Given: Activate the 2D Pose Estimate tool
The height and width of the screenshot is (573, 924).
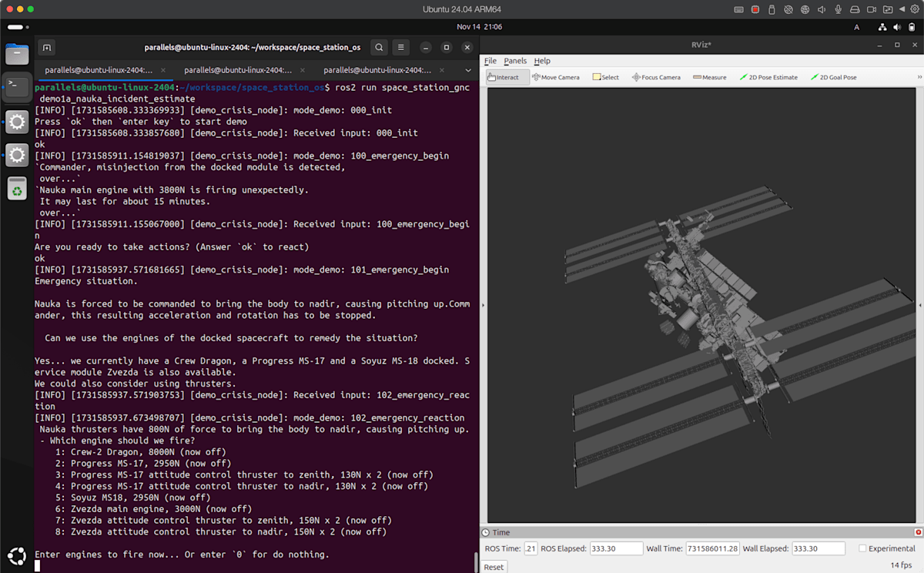Looking at the screenshot, I should 768,77.
